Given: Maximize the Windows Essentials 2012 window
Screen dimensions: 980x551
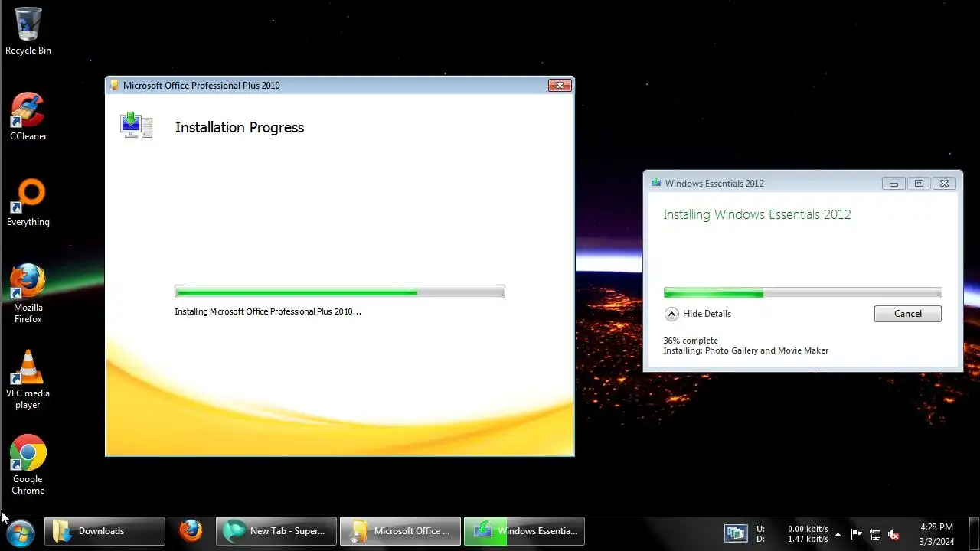Looking at the screenshot, I should pyautogui.click(x=919, y=184).
